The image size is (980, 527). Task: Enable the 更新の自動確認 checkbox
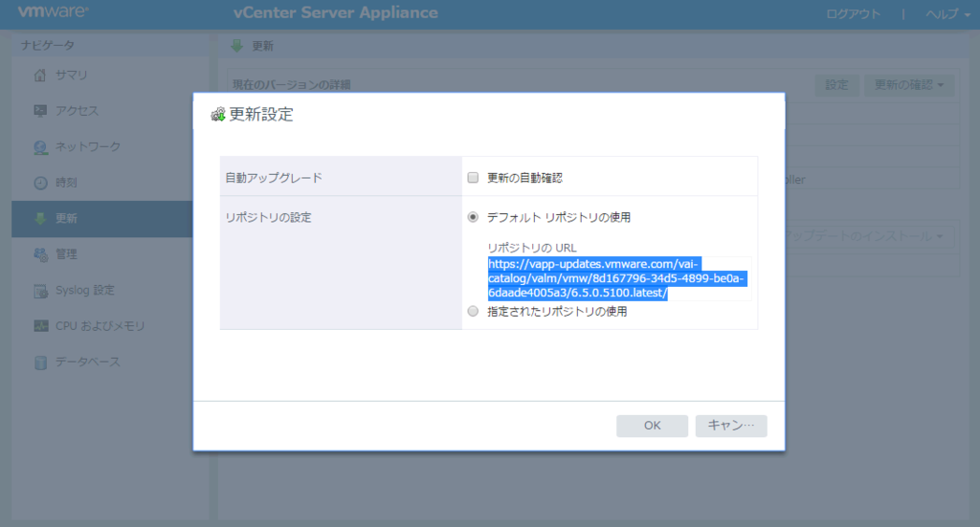473,178
